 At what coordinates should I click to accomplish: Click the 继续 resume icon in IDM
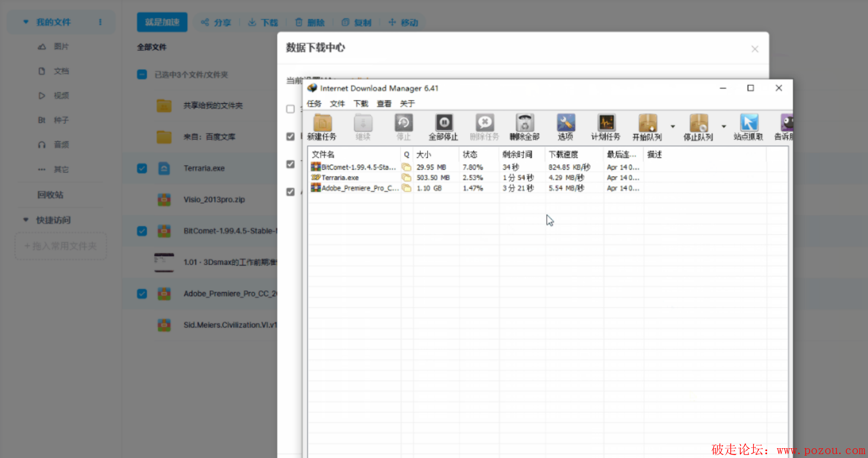point(363,123)
